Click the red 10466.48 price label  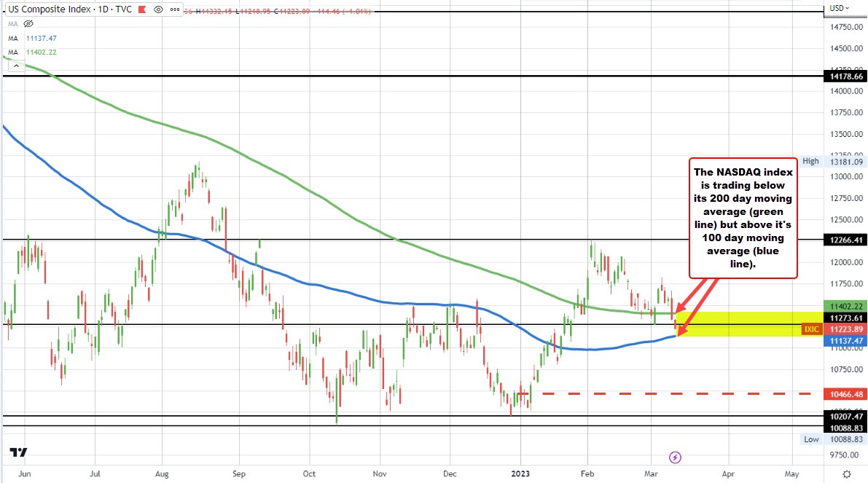(x=846, y=394)
